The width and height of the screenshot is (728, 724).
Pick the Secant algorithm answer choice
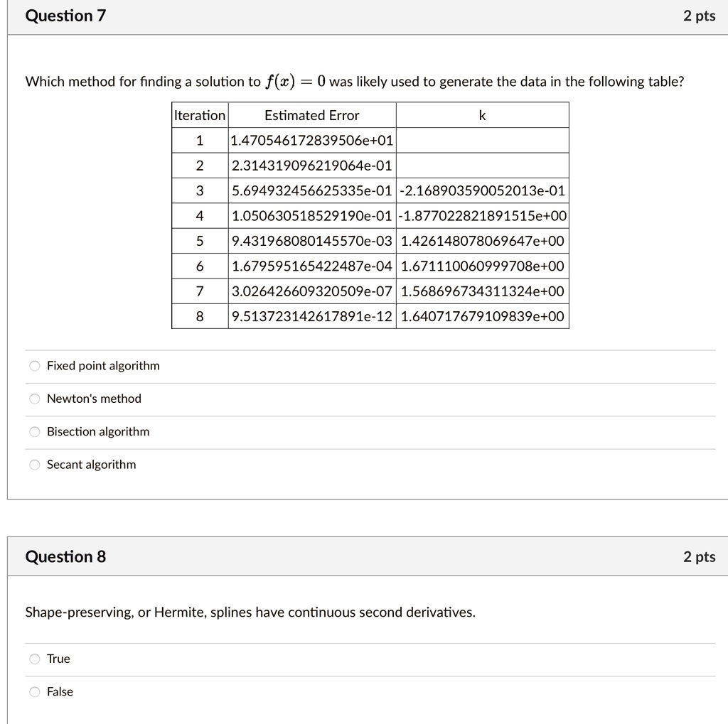point(34,465)
